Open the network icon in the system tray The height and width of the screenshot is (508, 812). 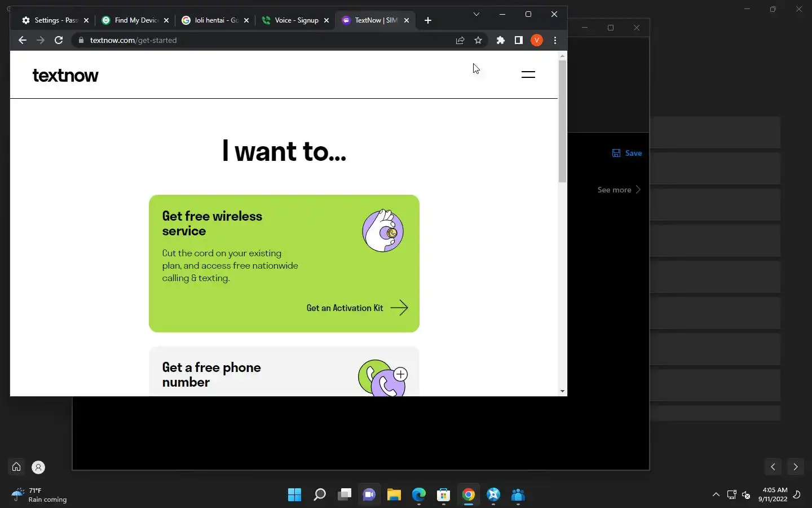(732, 495)
